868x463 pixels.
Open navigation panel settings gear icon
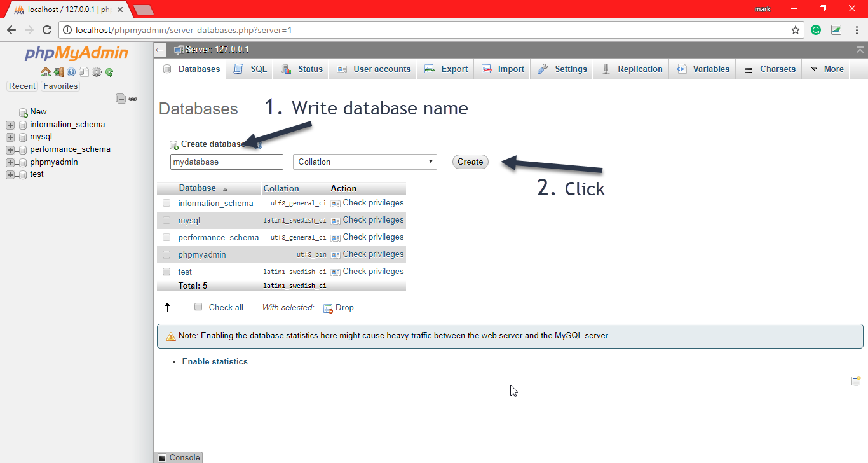point(97,72)
